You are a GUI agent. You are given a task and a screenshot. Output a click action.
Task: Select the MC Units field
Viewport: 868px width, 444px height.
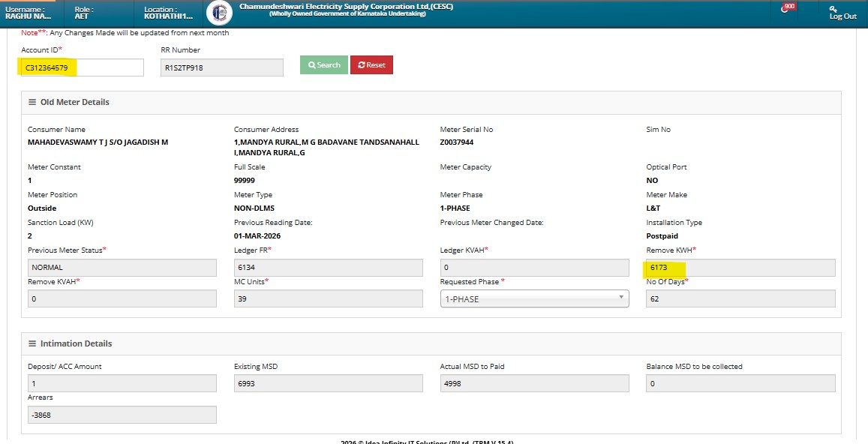(x=328, y=298)
